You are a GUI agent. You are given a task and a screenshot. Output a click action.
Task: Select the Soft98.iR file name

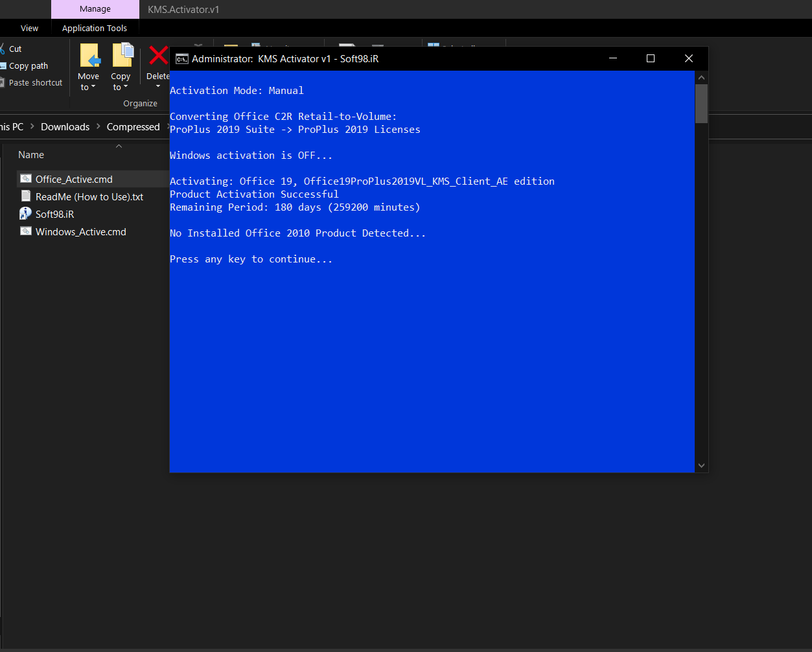pos(55,214)
